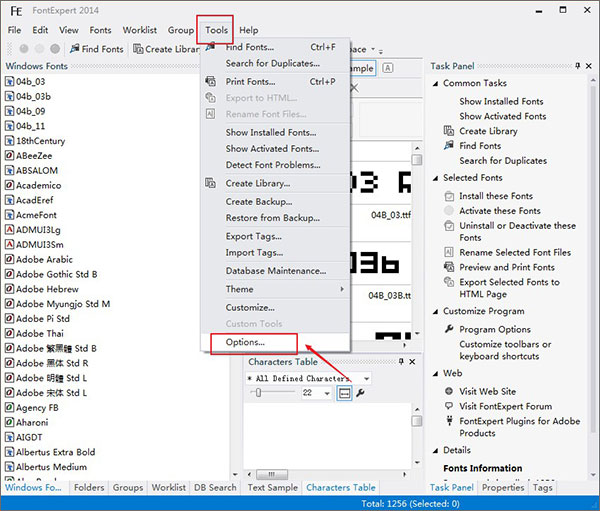Click the Print Fonts icon in Tools menu
The width and height of the screenshot is (600, 511).
click(x=210, y=81)
